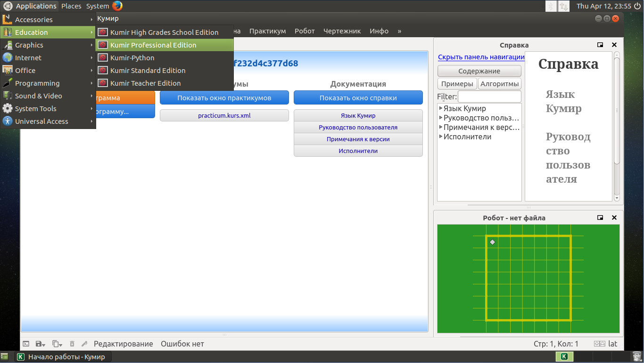Click the Содержание button
The height and width of the screenshot is (363, 644).
[479, 71]
